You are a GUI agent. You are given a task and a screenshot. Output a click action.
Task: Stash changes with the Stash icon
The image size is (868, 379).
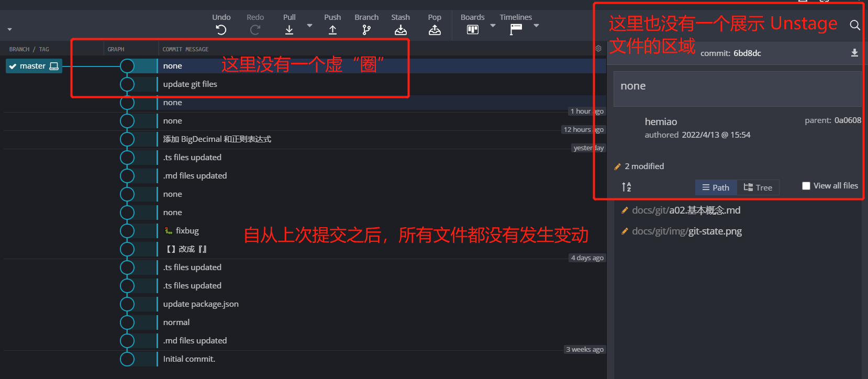coord(400,30)
